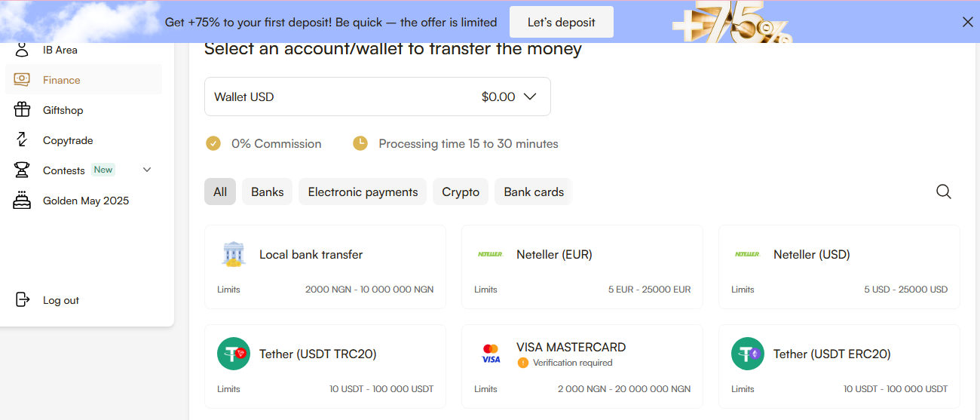Click the Contests trophy icon
Viewport: 980px width, 420px height.
click(x=22, y=170)
